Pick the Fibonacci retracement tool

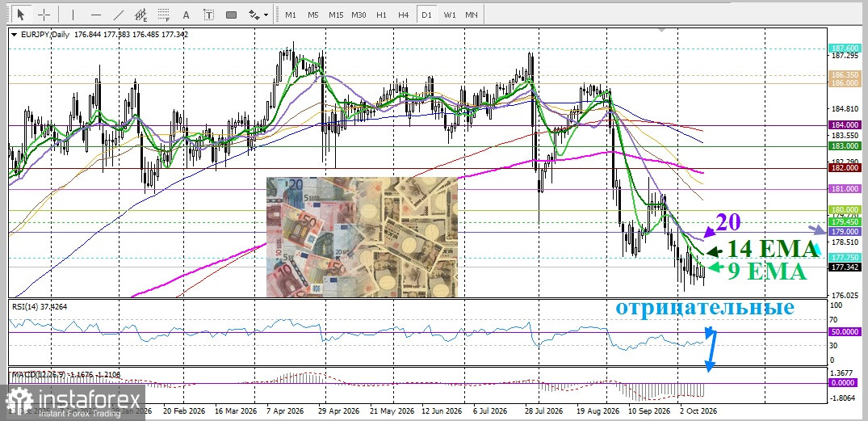click(163, 15)
